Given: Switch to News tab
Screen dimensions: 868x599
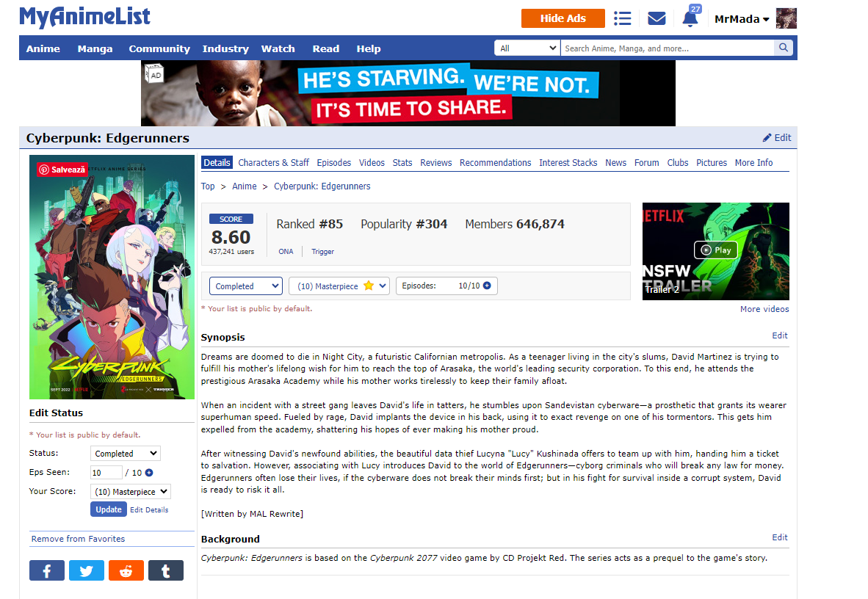Looking at the screenshot, I should tap(615, 163).
